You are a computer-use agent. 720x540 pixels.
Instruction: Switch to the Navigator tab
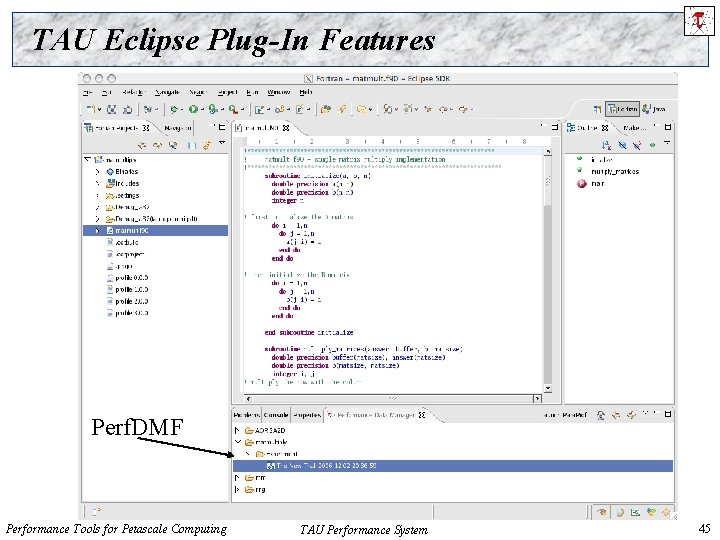(x=177, y=128)
